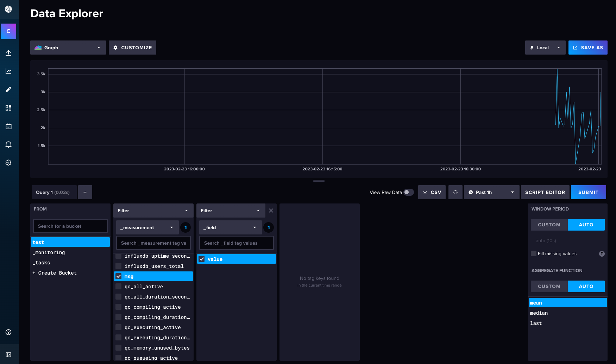Toggle View Raw Data switch

(x=408, y=192)
